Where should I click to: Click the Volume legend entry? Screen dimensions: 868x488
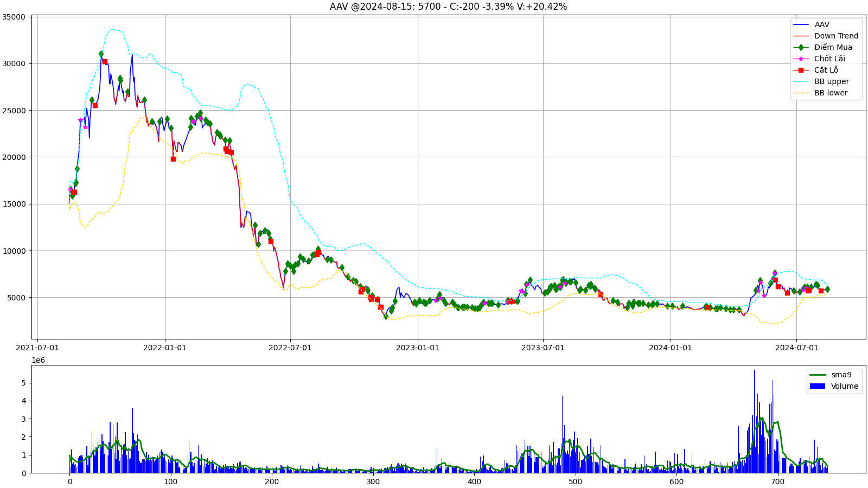[x=834, y=386]
